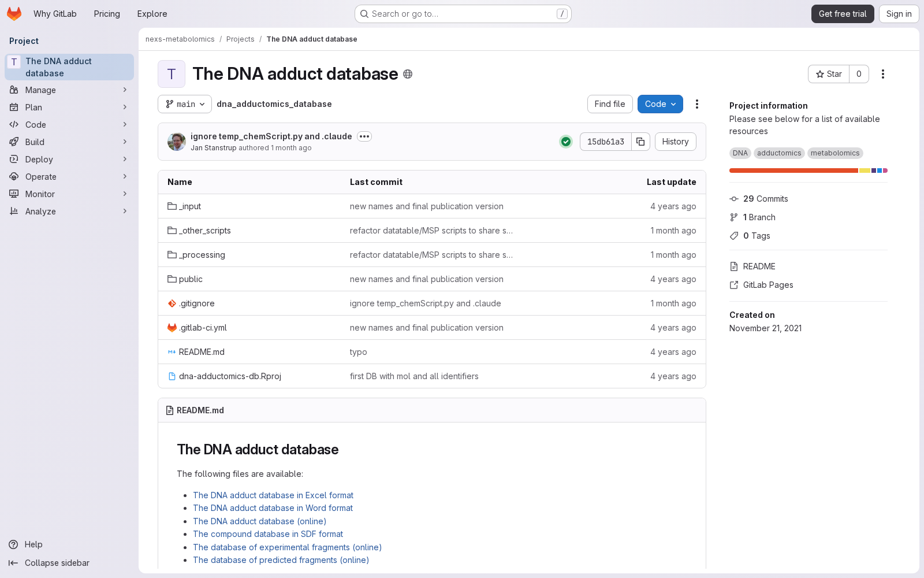This screenshot has width=924, height=578.
Task: Click the Operate sidebar icon
Action: point(14,177)
